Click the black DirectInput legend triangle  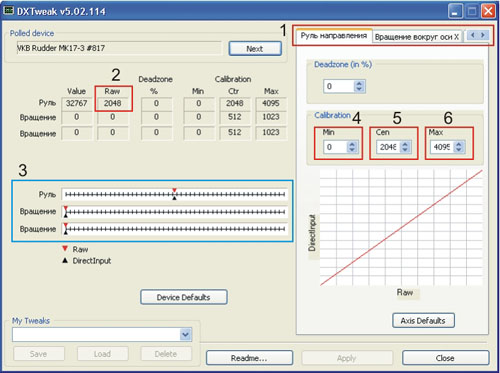point(65,260)
